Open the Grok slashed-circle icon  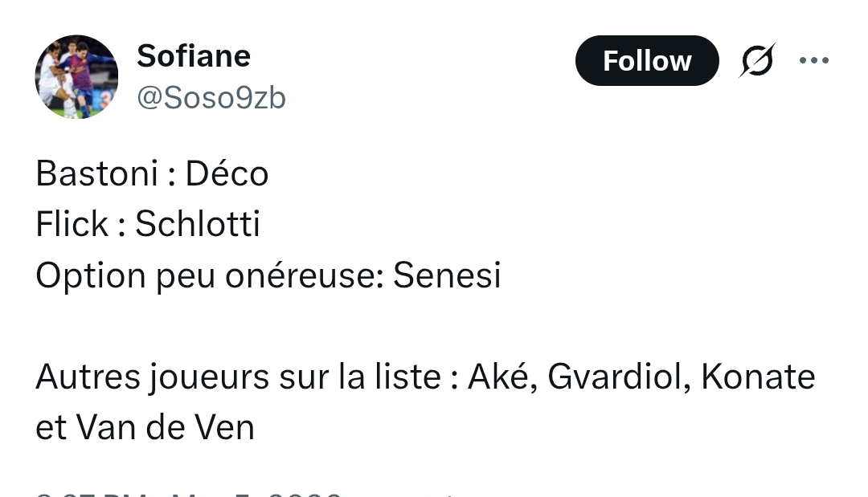756,61
